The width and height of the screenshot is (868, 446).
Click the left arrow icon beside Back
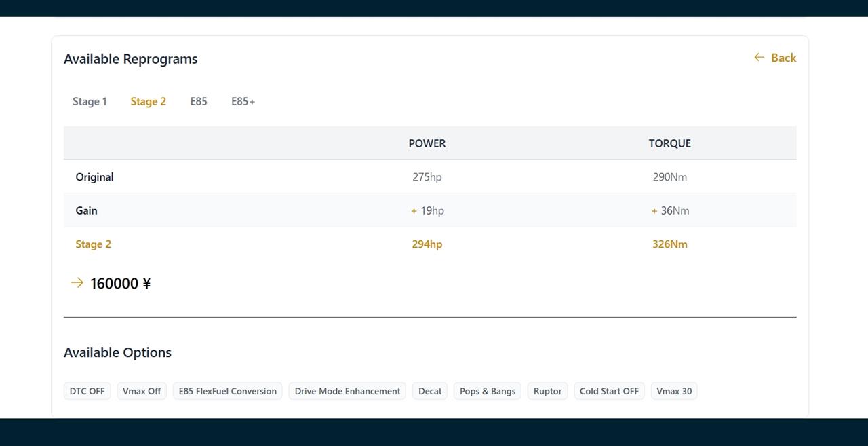pos(759,58)
